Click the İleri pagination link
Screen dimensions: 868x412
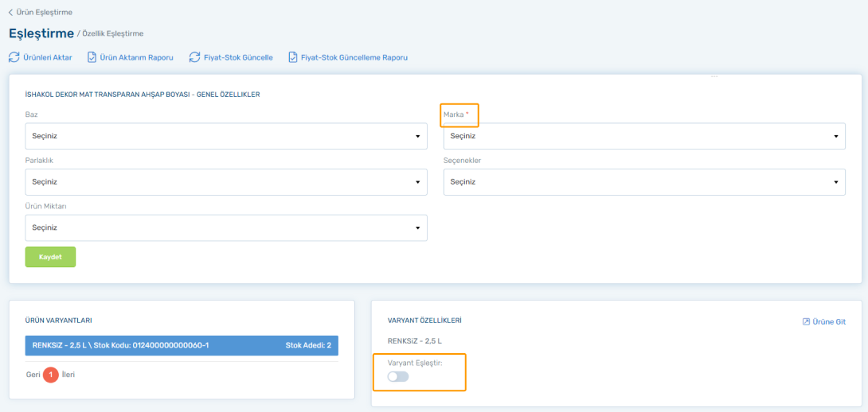pos(68,375)
